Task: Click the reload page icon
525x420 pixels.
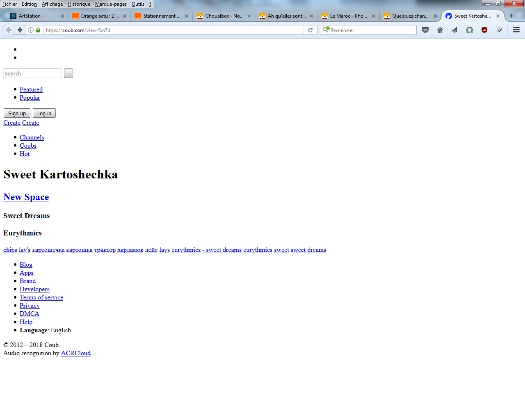Action: [x=310, y=30]
